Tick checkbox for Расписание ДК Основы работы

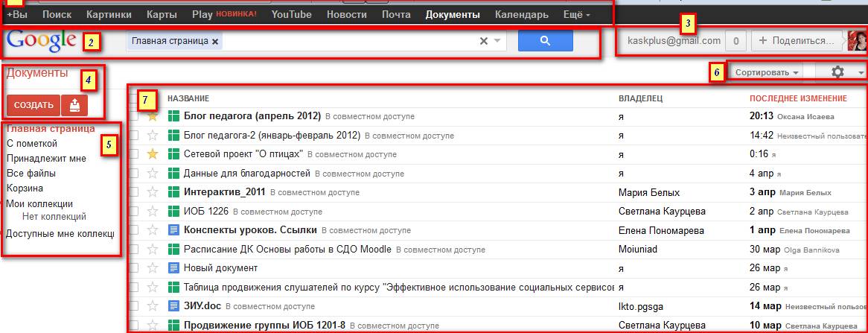[x=133, y=250]
